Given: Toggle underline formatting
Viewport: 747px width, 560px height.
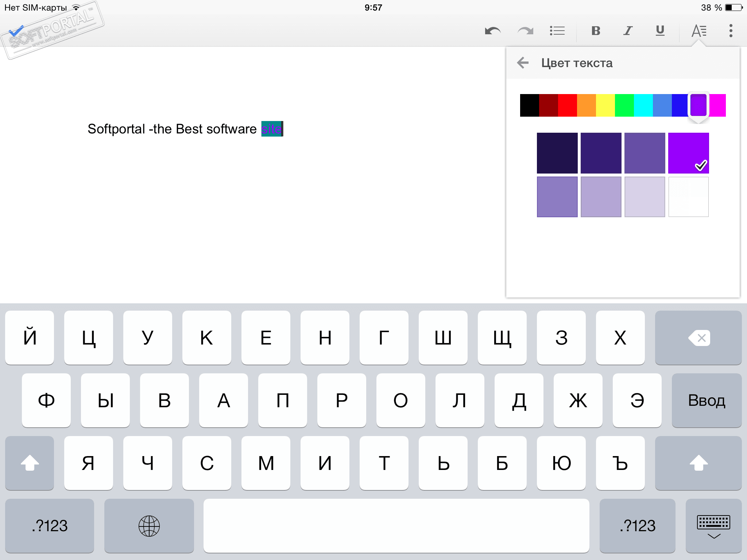Looking at the screenshot, I should click(660, 31).
